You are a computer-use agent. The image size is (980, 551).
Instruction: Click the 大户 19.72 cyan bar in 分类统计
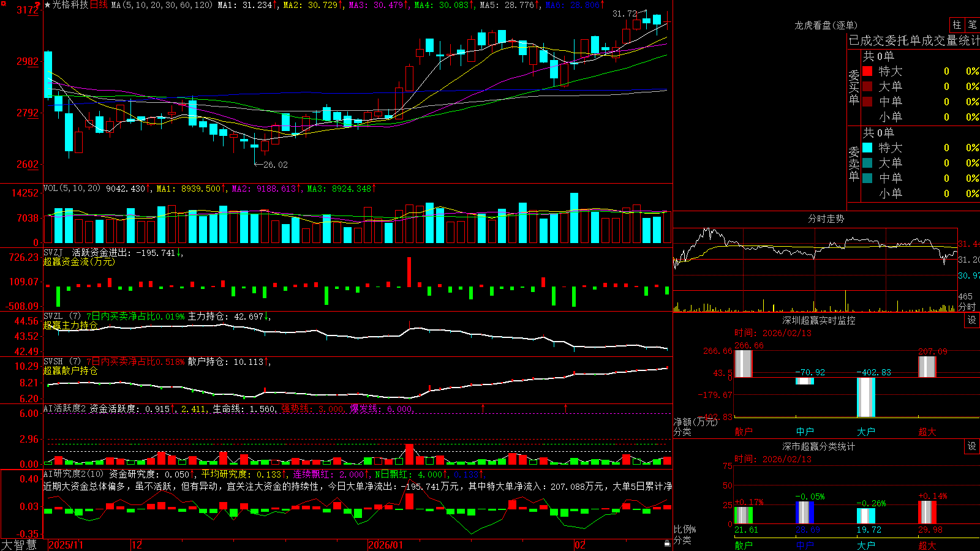click(x=865, y=515)
